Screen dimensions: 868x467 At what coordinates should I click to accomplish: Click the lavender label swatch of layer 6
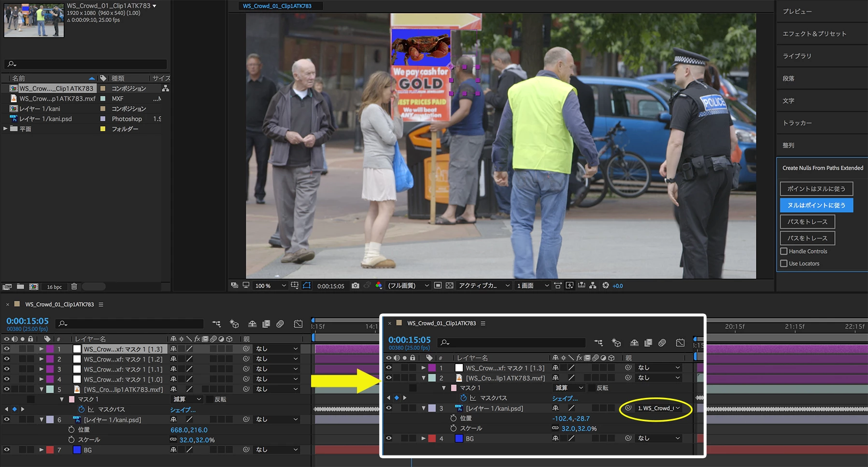[50, 419]
